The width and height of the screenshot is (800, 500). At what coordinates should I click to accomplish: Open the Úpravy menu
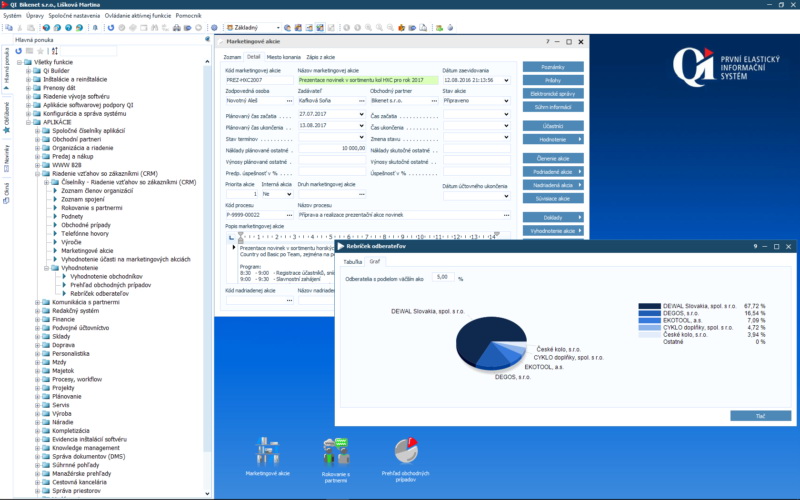click(x=35, y=15)
